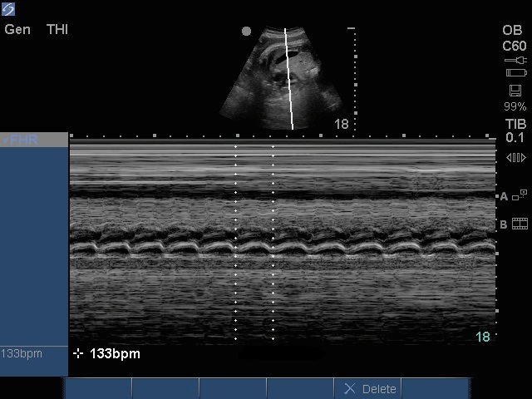
Task: Toggle the Gen optimization setting
Action: pos(17,30)
